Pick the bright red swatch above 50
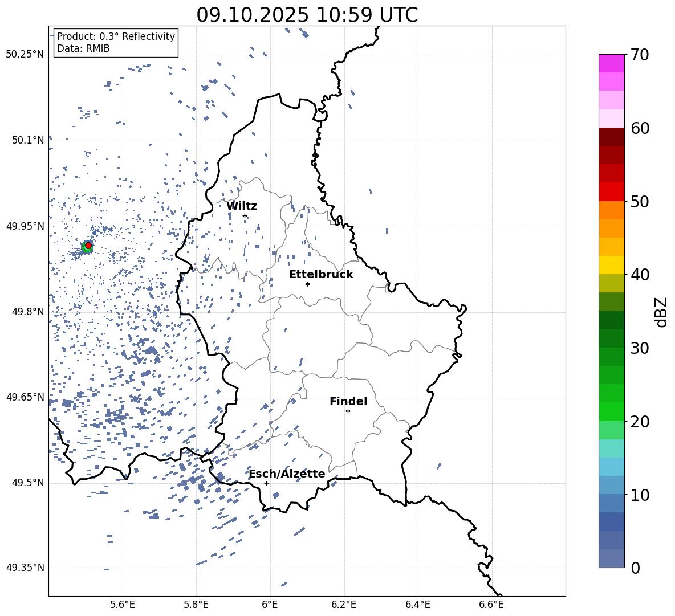Image resolution: width=675 pixels, height=616 pixels. point(612,192)
